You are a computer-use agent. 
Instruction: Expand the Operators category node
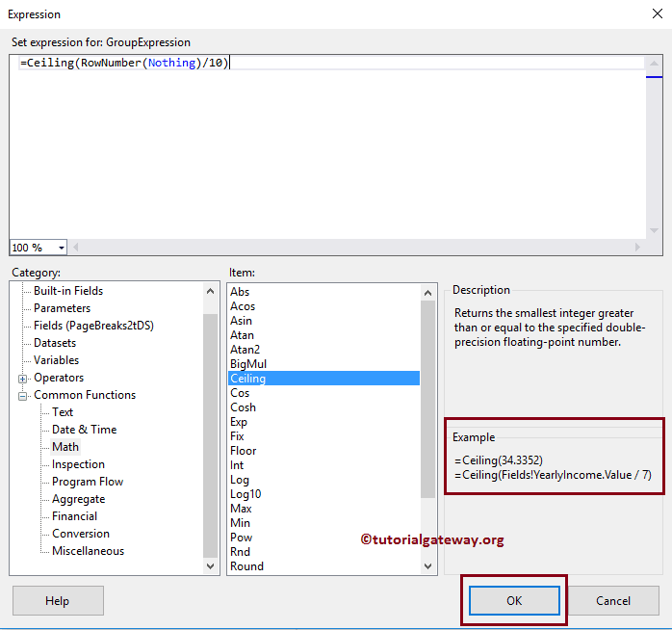click(x=22, y=379)
